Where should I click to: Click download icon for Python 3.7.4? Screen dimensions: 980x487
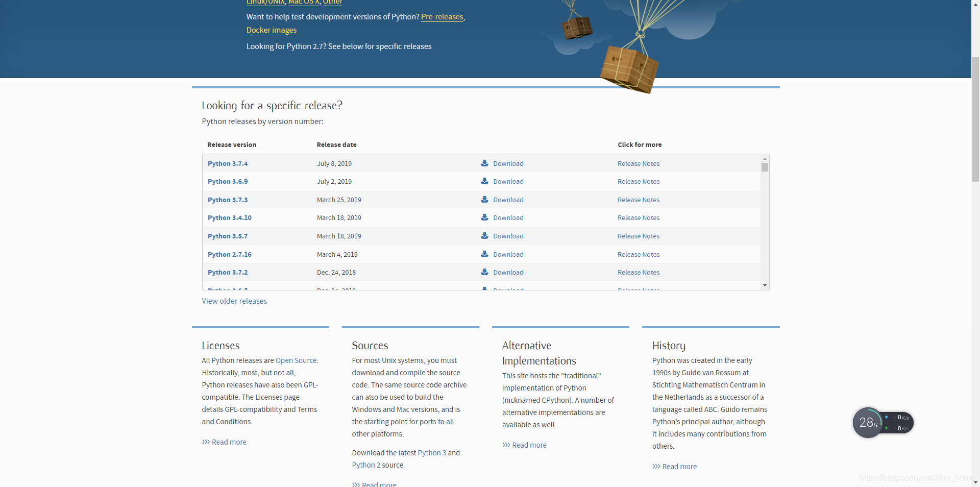484,163
